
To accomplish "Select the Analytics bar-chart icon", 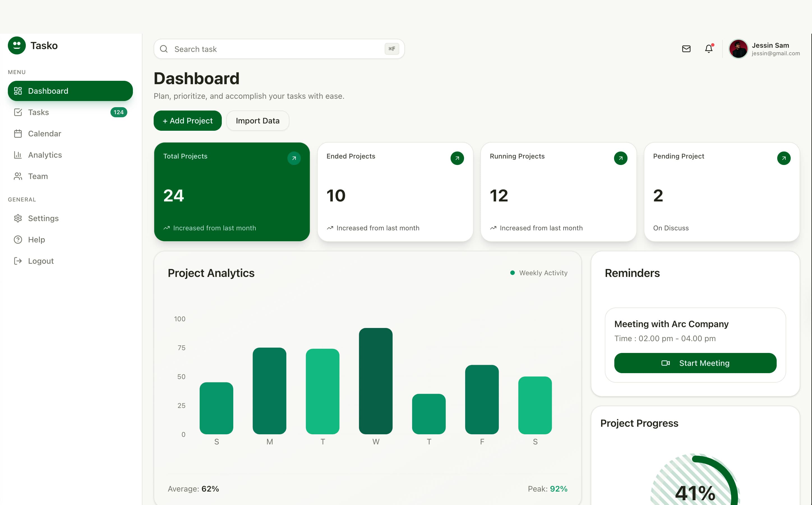I will tap(18, 155).
